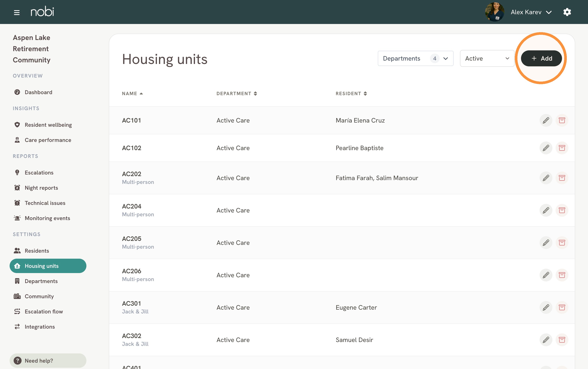
Task: Go to Residents settings
Action: [x=48, y=251]
